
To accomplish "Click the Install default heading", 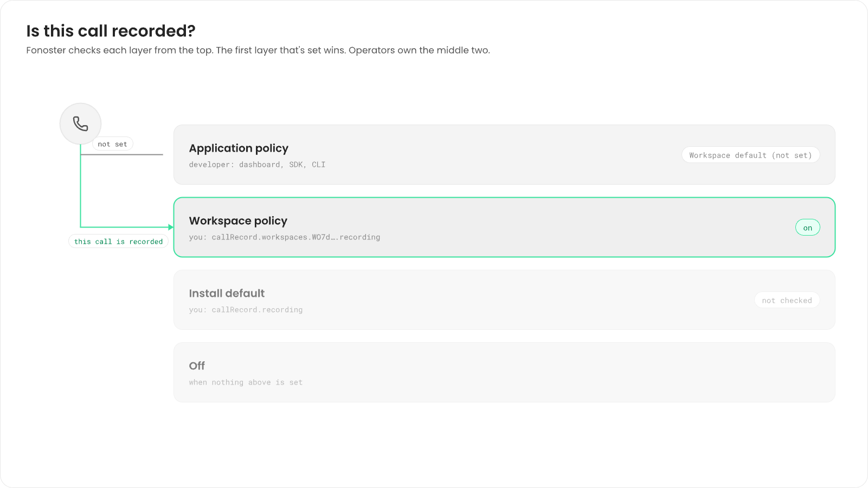I will click(227, 294).
